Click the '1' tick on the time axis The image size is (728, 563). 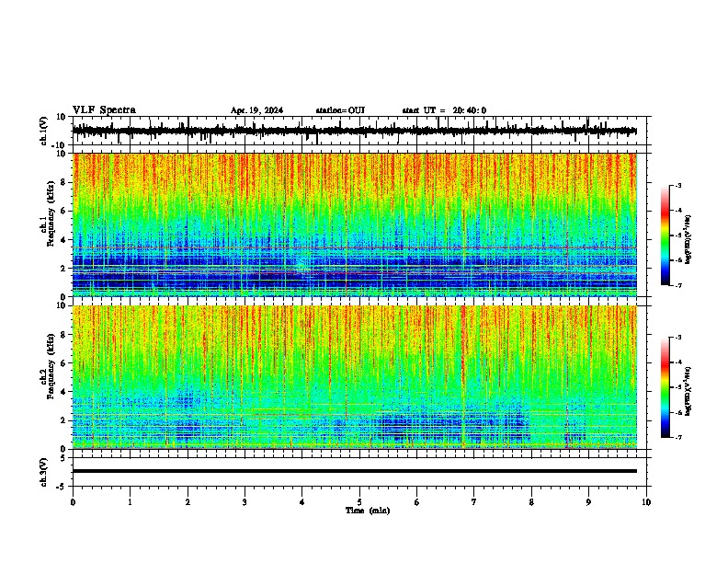(130, 502)
